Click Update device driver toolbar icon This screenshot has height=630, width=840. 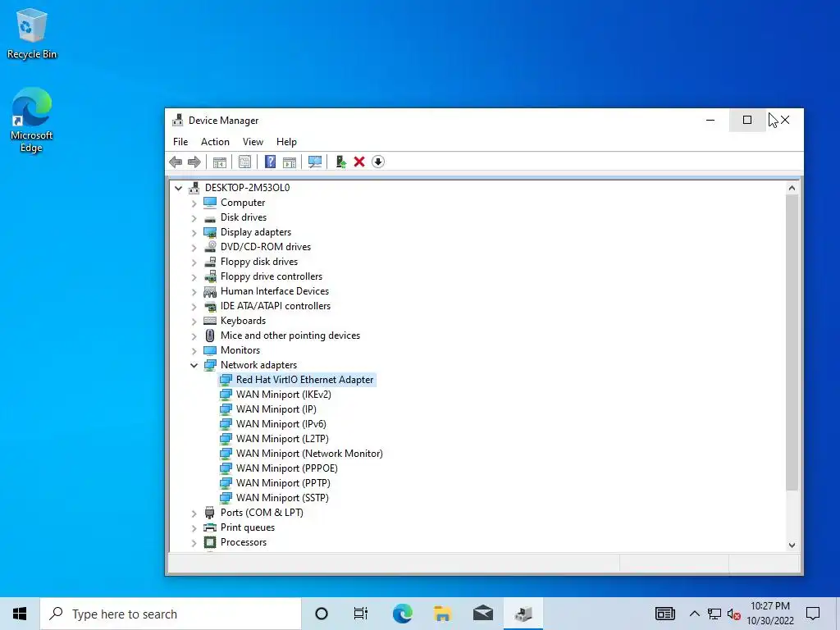(340, 162)
